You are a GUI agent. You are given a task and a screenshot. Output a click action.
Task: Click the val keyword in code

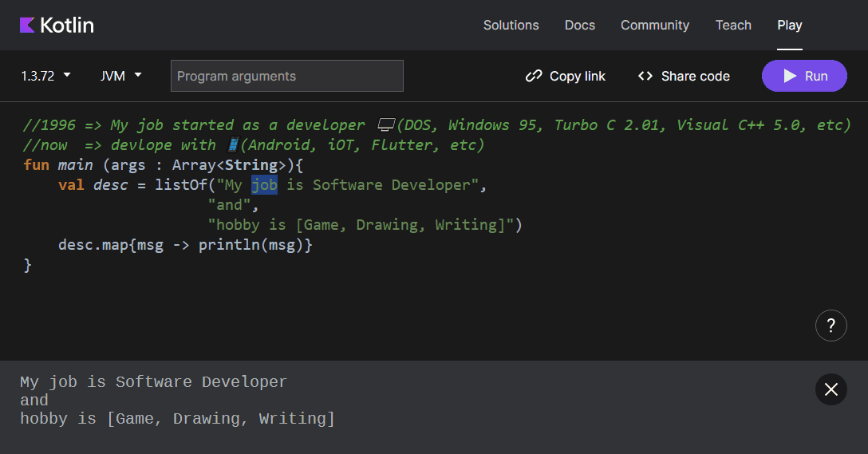(72, 185)
